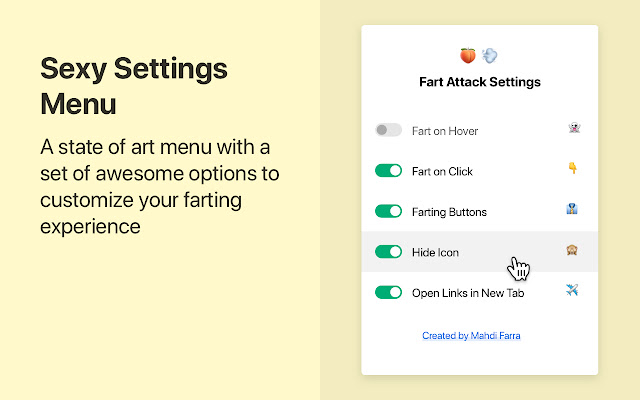Disable the Fart on Click toggle

tap(388, 171)
